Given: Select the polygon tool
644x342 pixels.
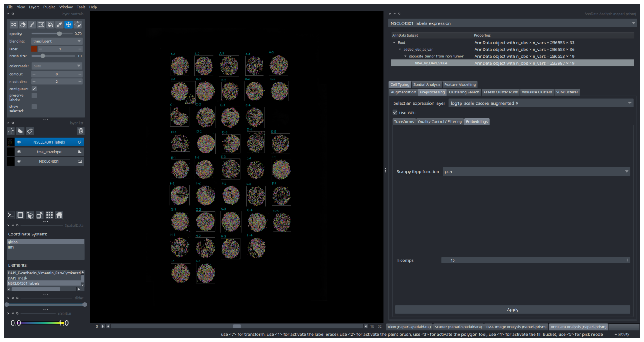Looking at the screenshot, I should (41, 25).
